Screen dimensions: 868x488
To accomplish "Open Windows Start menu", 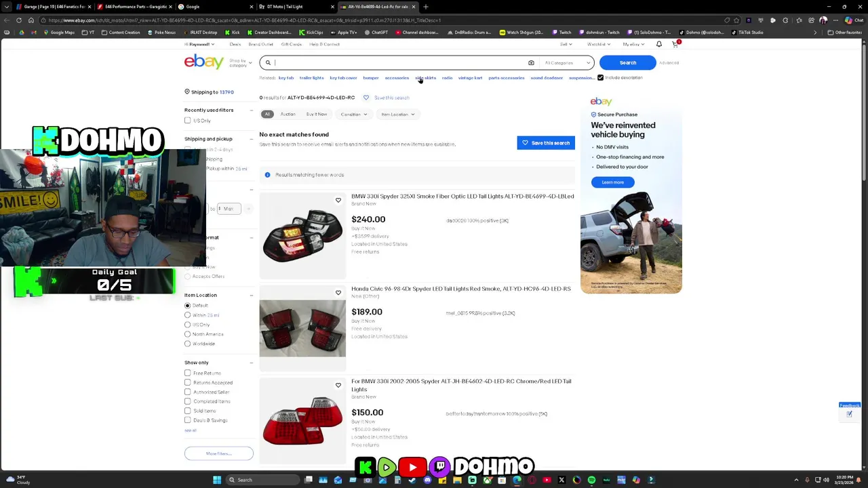I will (217, 480).
